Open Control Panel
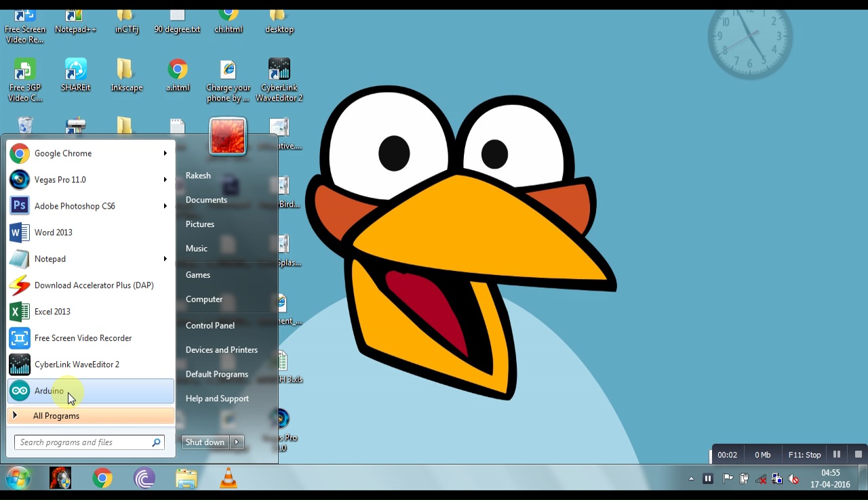 [x=210, y=326]
